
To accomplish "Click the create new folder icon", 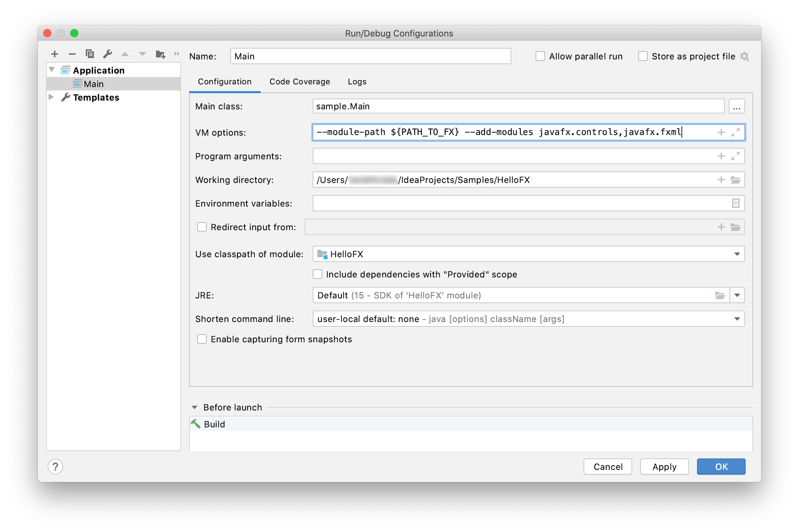I will 160,54.
